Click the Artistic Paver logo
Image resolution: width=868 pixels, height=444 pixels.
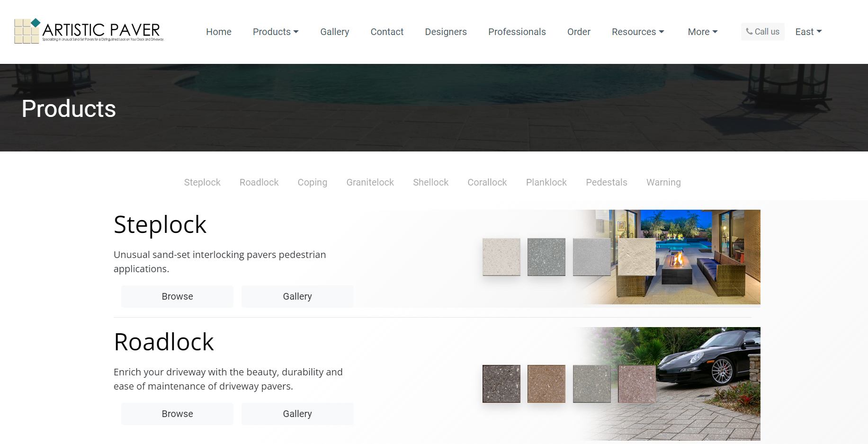coord(89,31)
